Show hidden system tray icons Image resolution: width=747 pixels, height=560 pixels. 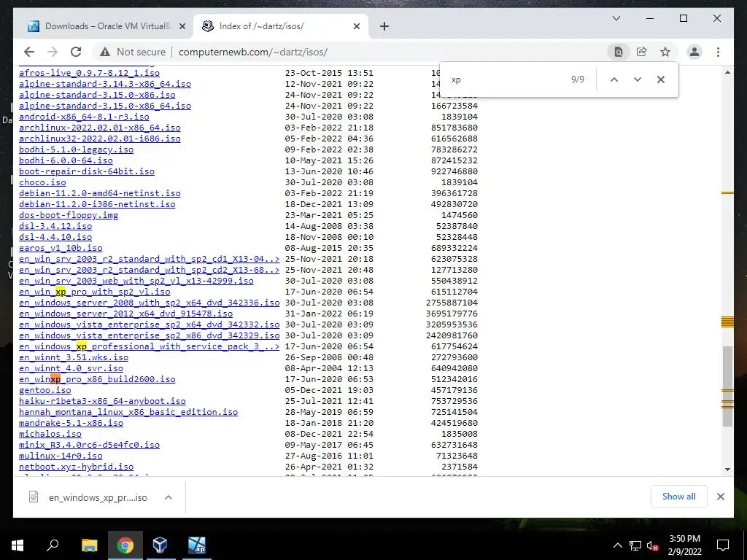(617, 545)
